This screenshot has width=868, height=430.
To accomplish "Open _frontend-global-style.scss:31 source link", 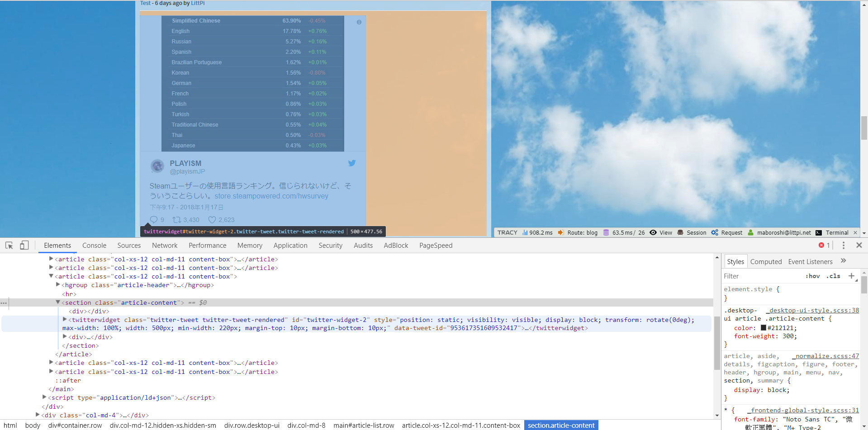I will click(803, 410).
